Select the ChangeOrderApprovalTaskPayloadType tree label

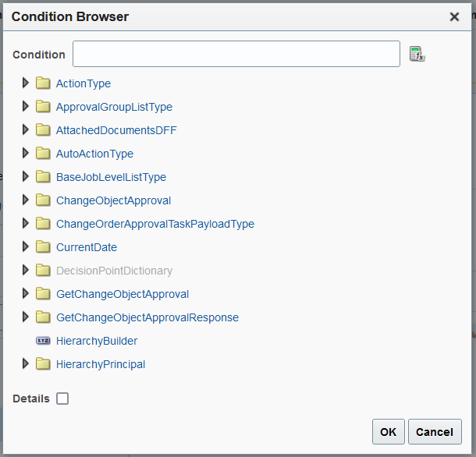(155, 224)
